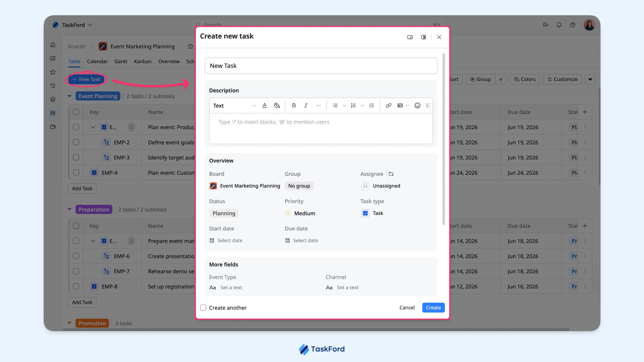
Task: Click the invite user icon
Action: click(x=545, y=25)
